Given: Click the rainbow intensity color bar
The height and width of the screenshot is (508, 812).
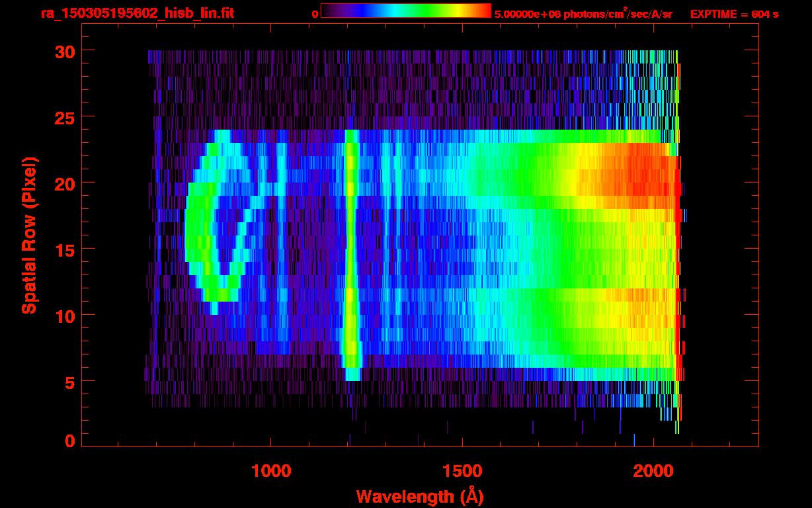Looking at the screenshot, I should 406,11.
